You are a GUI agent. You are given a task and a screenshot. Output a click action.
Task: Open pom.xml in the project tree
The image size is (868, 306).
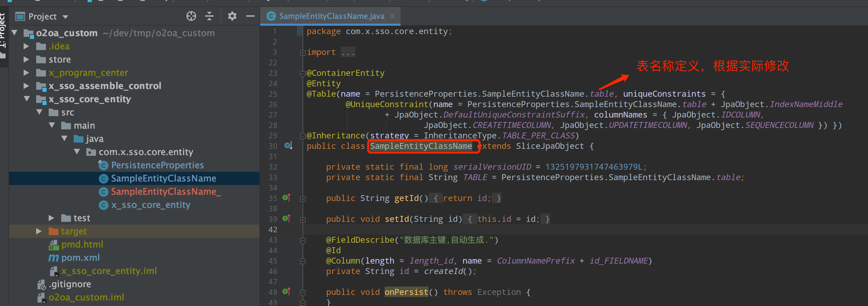80,258
